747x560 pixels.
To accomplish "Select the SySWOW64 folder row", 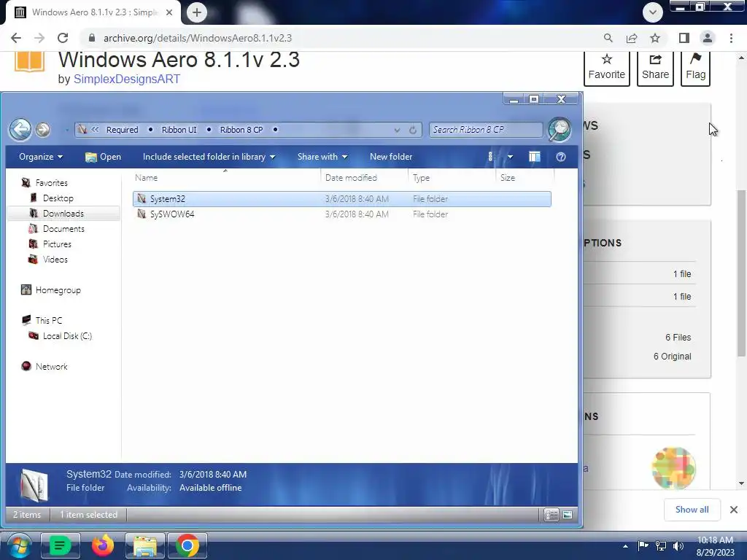I will 341,214.
